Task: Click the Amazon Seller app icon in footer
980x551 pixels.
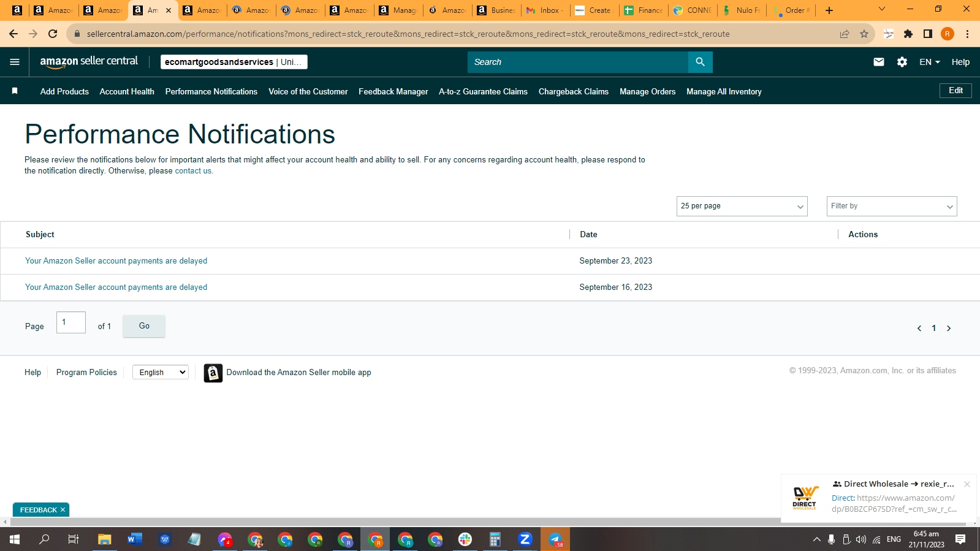Action: [213, 373]
